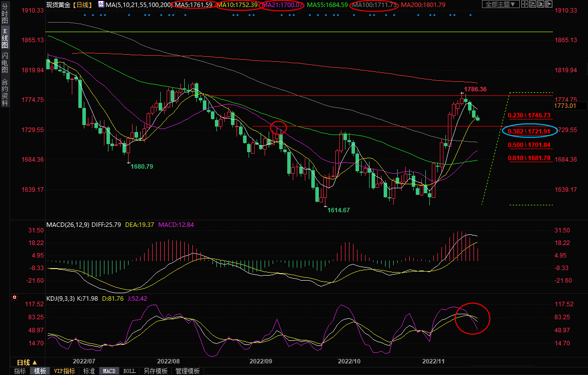Click the MA indicator chart icon
The width and height of the screenshot is (588, 375).
click(101, 5)
